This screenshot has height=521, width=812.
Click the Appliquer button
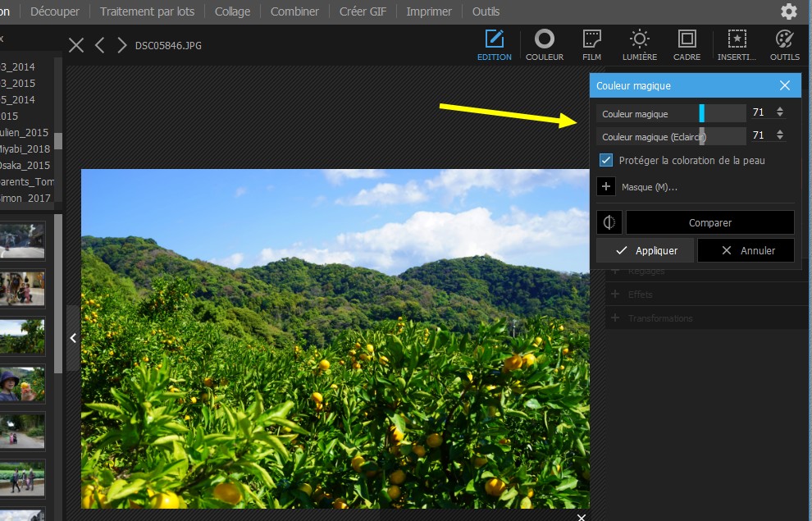(x=645, y=250)
